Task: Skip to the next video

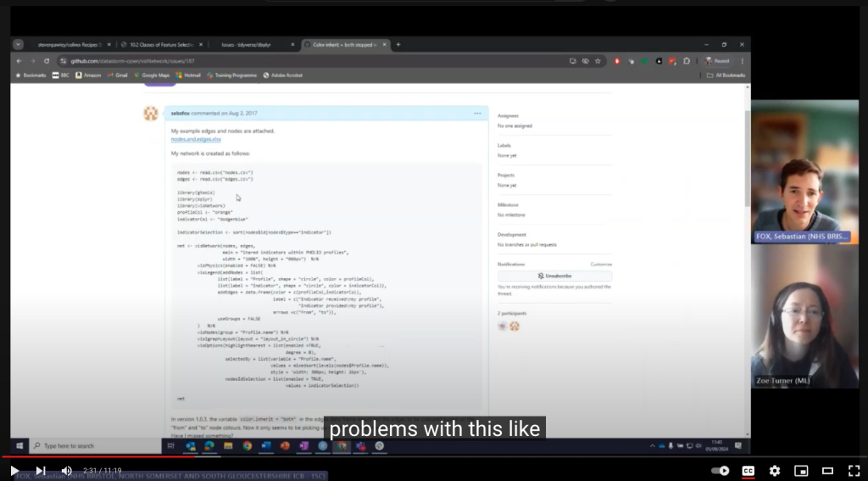Action: point(41,471)
